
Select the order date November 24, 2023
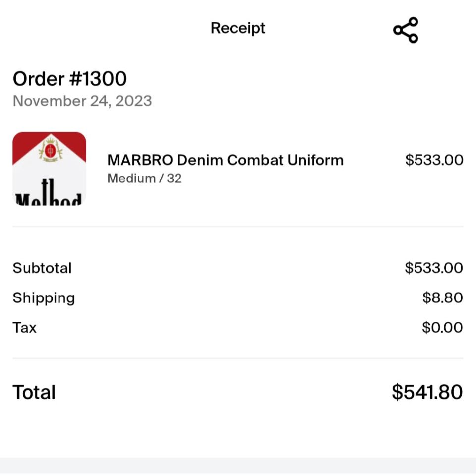pos(82,101)
